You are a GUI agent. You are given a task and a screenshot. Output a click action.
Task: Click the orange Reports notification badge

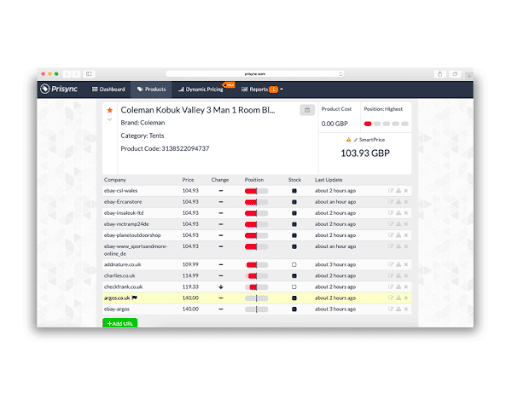coord(274,89)
